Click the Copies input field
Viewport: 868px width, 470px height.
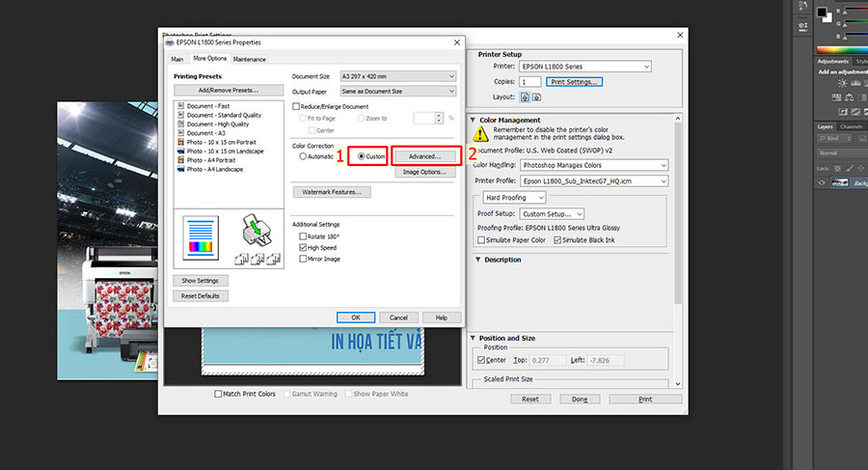click(529, 82)
